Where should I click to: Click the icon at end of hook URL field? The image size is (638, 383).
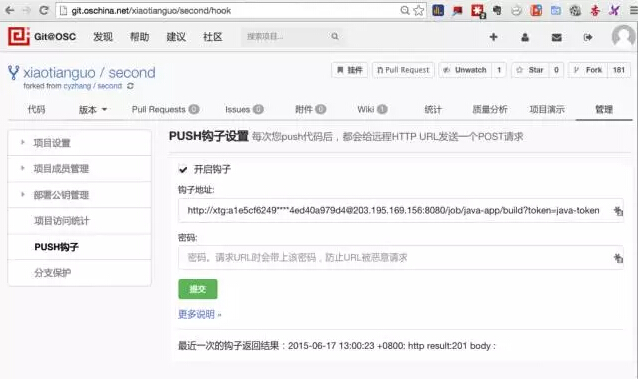pos(618,210)
